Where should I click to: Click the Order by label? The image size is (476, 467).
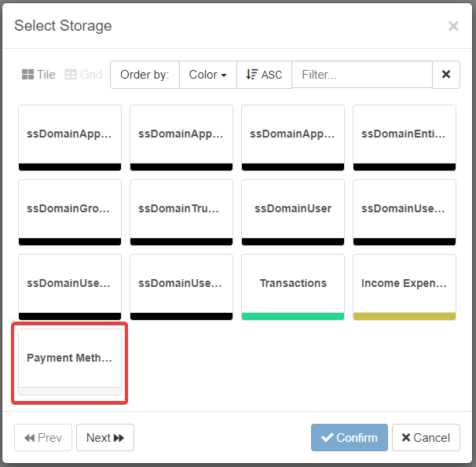click(x=145, y=75)
